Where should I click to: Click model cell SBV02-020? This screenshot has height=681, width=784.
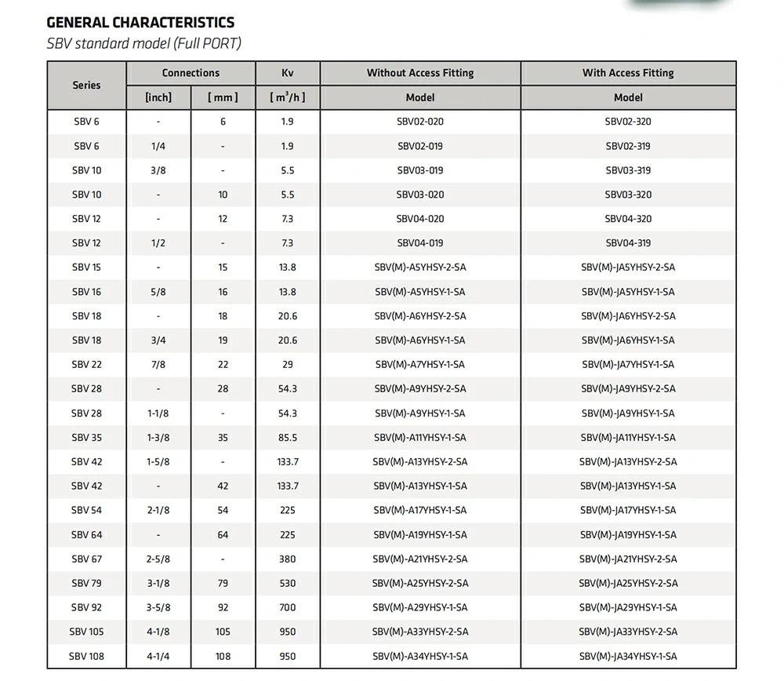click(420, 122)
